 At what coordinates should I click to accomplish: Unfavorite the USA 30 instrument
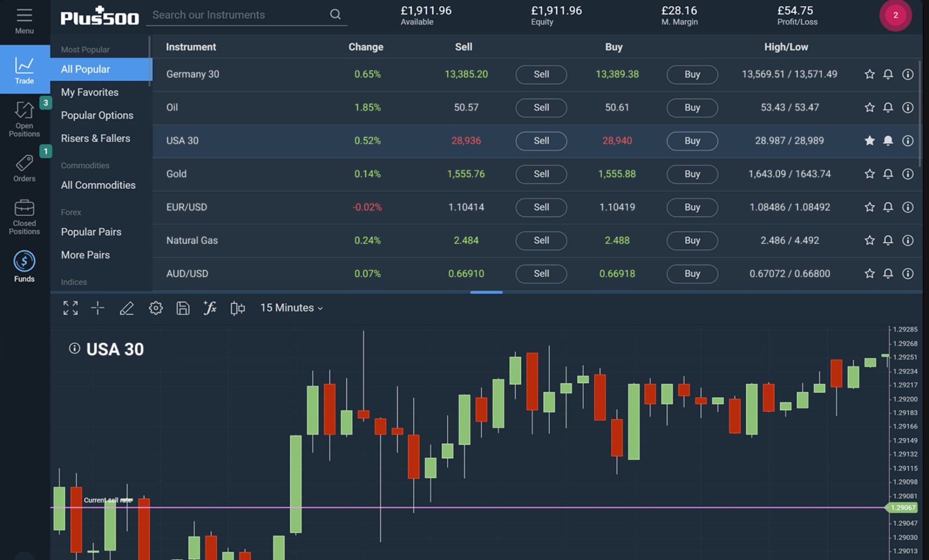point(870,141)
